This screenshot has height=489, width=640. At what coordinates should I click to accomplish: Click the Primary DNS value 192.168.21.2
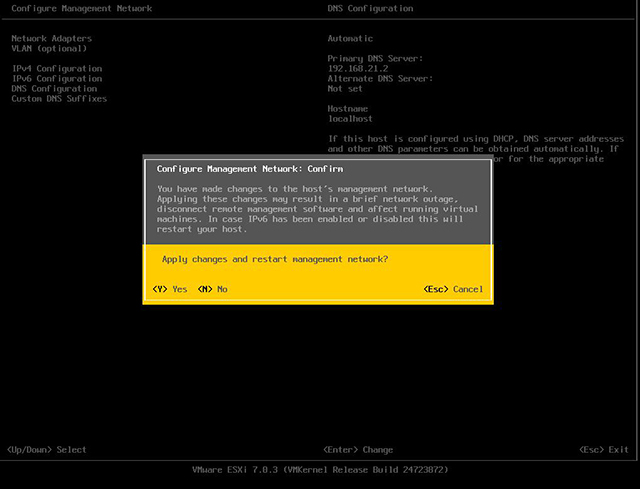[x=358, y=69]
